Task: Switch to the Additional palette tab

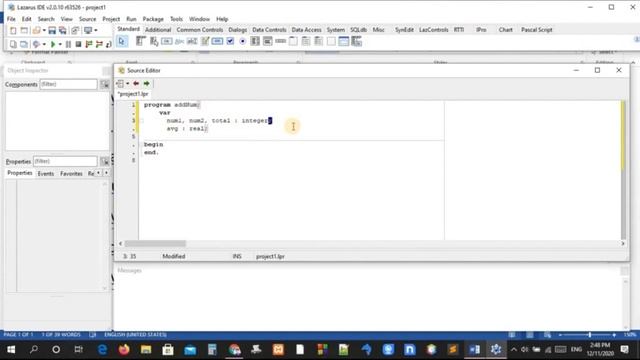Action: [x=158, y=30]
